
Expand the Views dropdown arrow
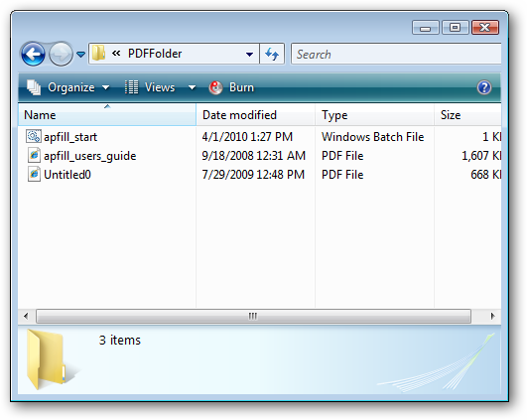[192, 87]
